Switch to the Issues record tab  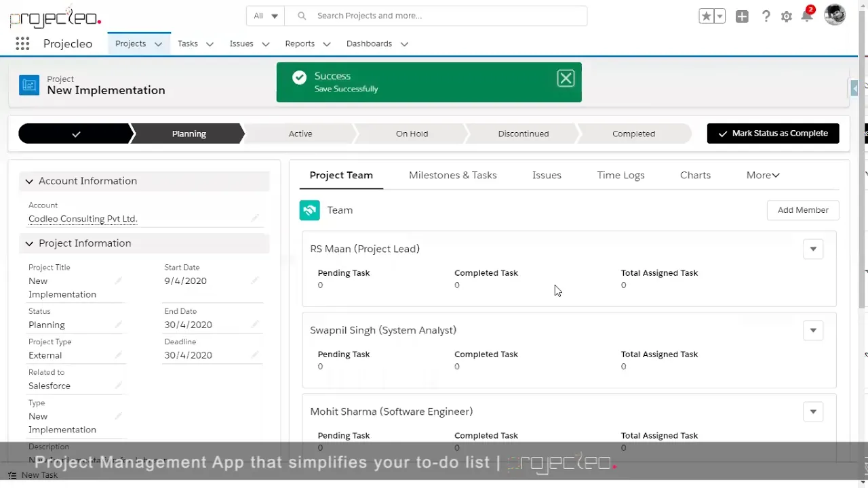(x=547, y=175)
